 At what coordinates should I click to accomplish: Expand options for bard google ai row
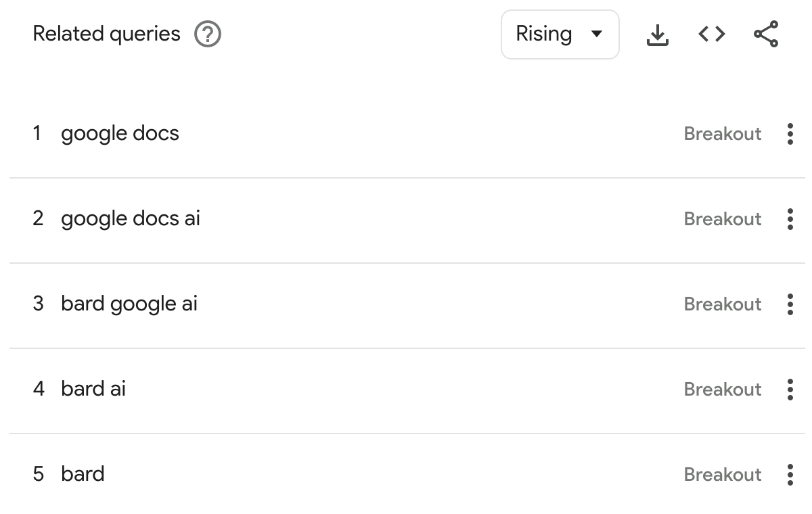(790, 304)
